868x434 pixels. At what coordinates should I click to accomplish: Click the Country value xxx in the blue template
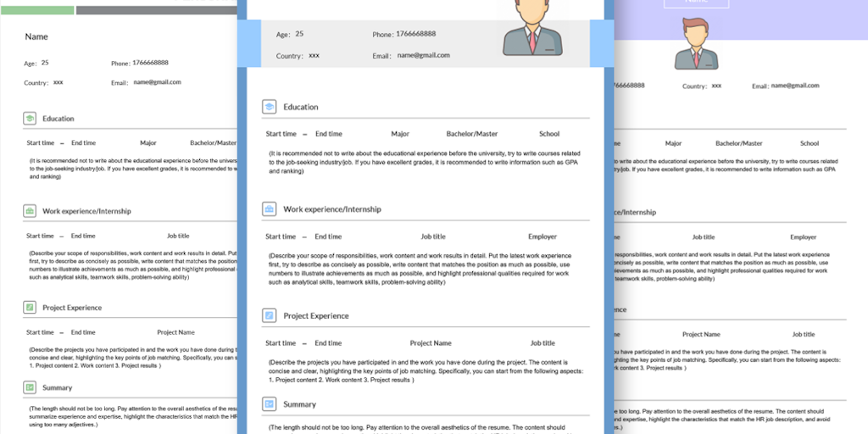[314, 55]
